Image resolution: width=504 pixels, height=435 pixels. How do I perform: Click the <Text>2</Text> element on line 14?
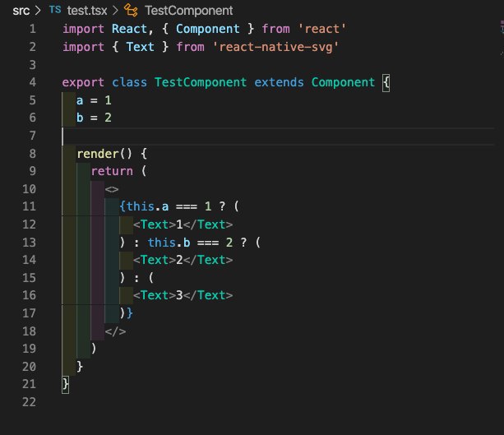[183, 260]
